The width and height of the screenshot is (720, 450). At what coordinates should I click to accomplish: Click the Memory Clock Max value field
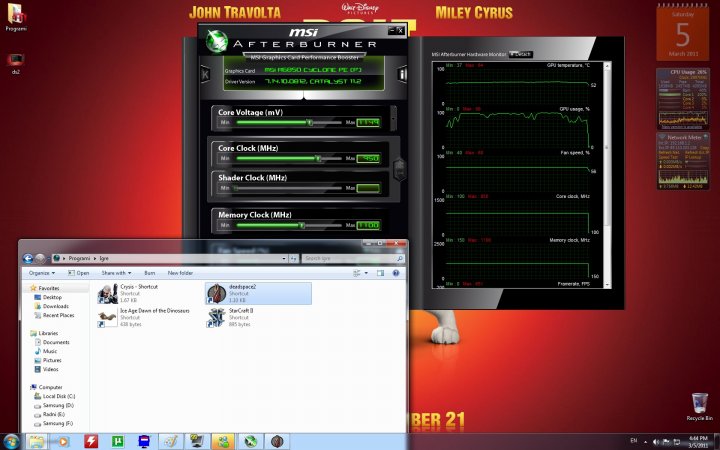(x=368, y=225)
